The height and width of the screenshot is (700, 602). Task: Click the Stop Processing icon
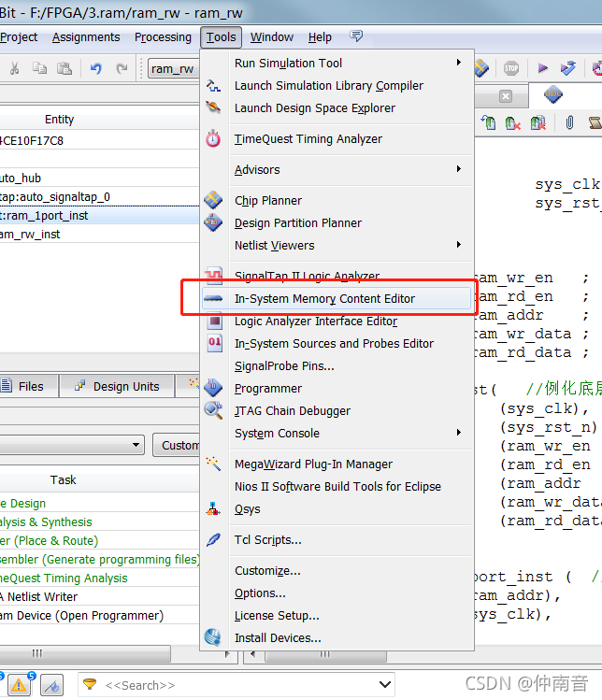pos(511,68)
